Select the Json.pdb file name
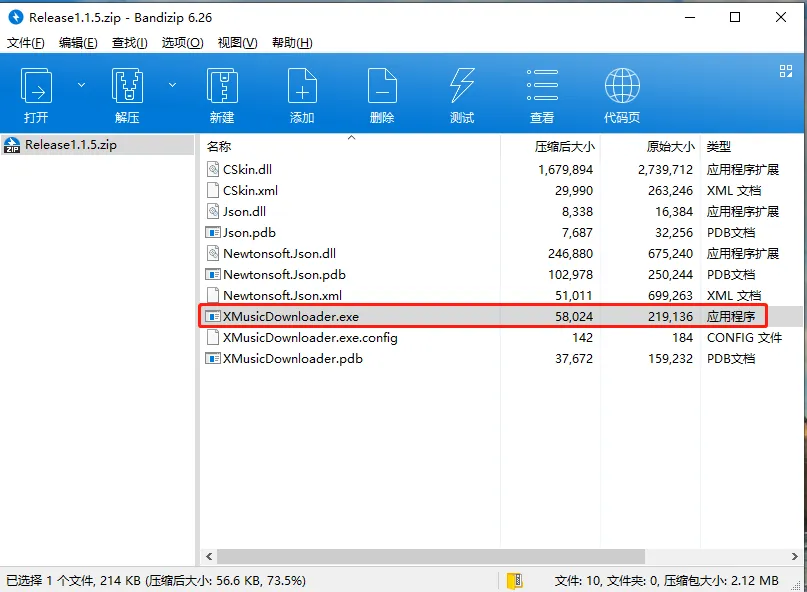Viewport: 807px width, 592px height. 249,233
